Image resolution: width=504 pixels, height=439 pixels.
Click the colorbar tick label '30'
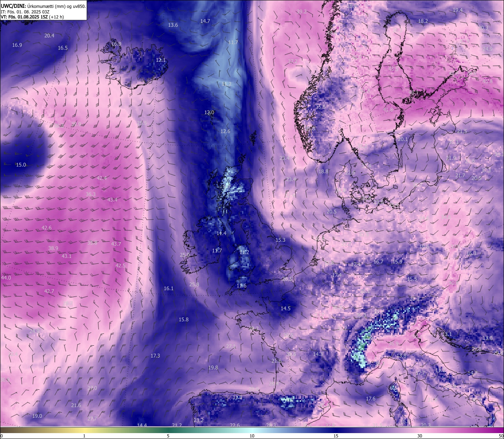pos(420,436)
